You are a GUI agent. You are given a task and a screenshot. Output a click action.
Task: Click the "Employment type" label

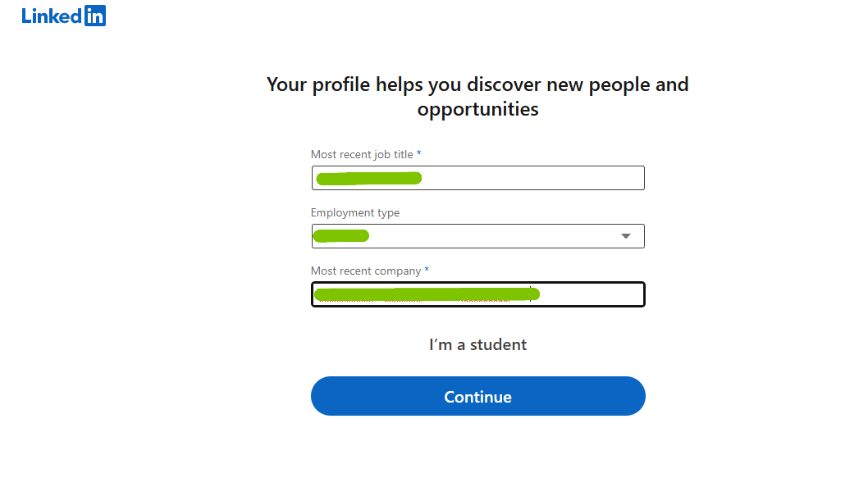(x=355, y=212)
